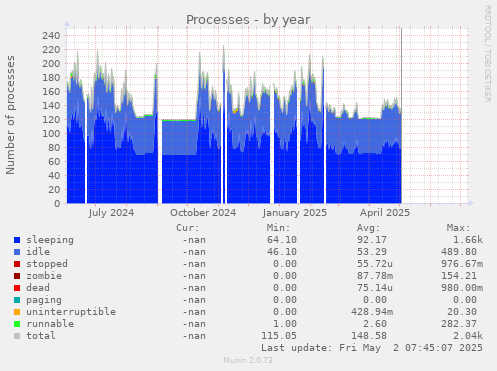Click uninterruptible max value 20.30

click(462, 312)
